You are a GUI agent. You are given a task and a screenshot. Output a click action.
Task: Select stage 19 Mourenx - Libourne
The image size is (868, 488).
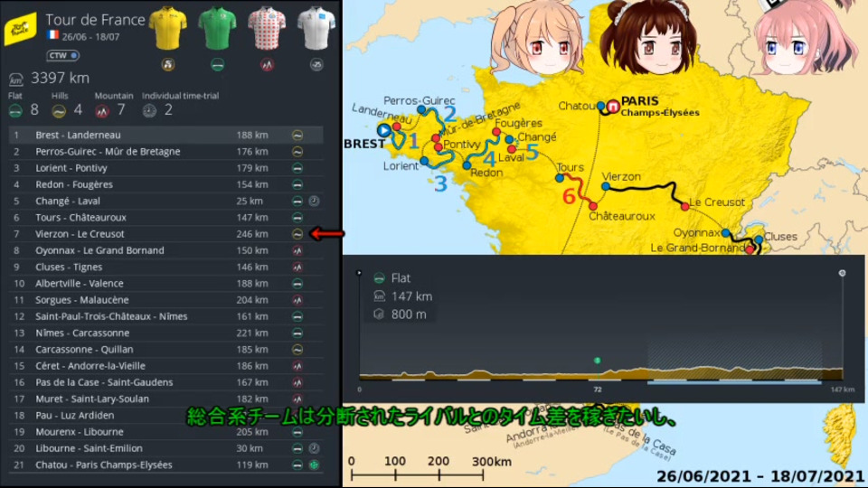coord(166,432)
